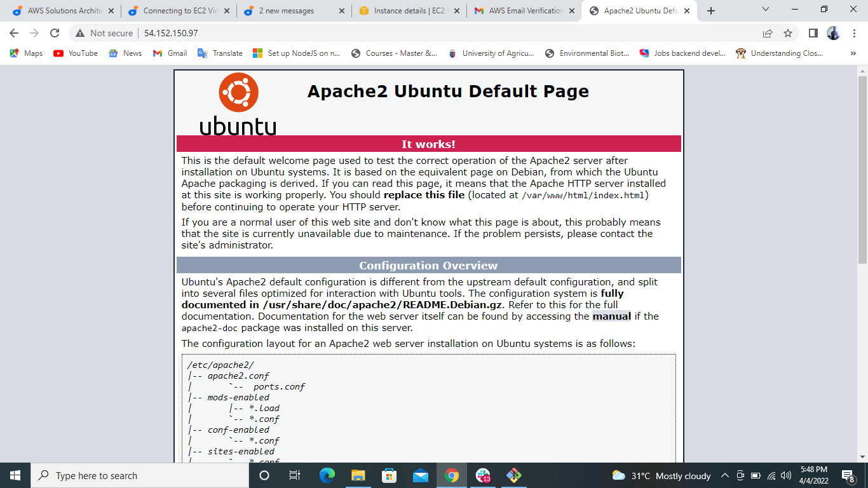This screenshot has height=488, width=868.
Task: Open the Gmail bookmark
Action: [x=170, y=53]
